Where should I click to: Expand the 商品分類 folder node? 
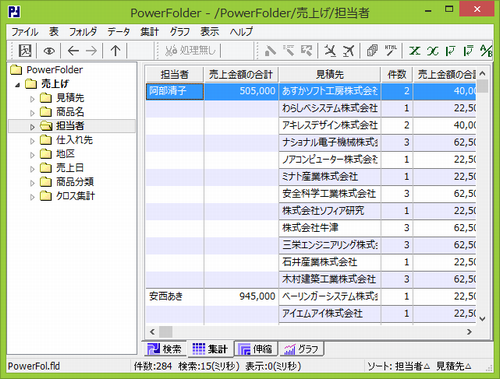point(32,183)
